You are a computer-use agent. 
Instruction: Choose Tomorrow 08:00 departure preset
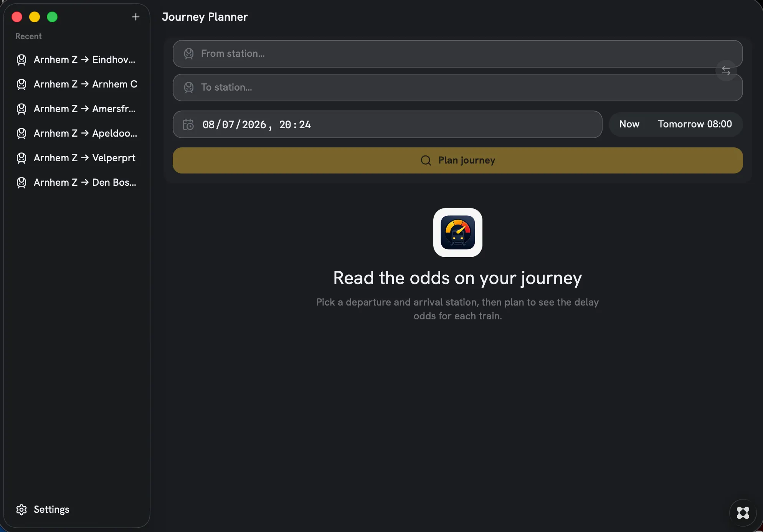[x=695, y=124]
